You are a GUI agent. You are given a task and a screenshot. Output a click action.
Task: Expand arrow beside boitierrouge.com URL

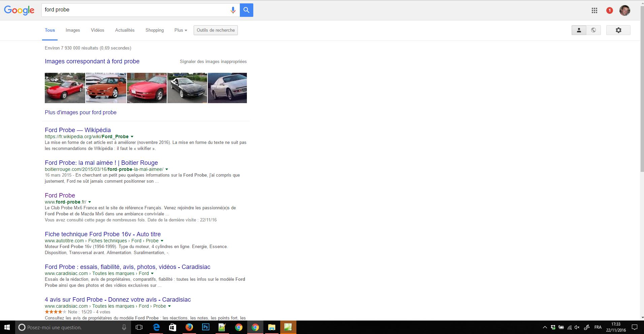click(x=167, y=169)
